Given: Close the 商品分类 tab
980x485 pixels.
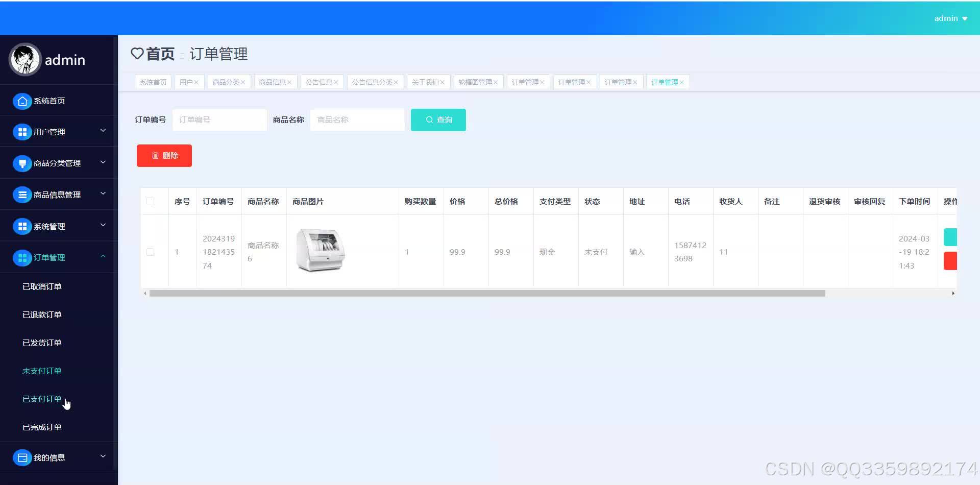Looking at the screenshot, I should pos(243,82).
